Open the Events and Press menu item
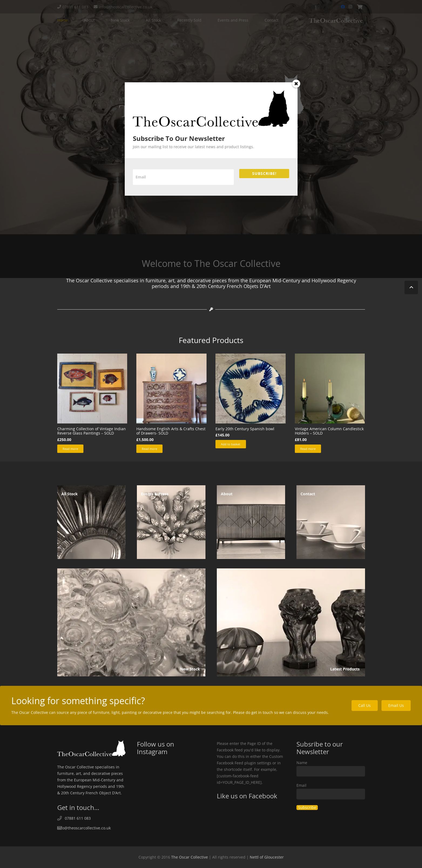This screenshot has height=868, width=422. 232,20
